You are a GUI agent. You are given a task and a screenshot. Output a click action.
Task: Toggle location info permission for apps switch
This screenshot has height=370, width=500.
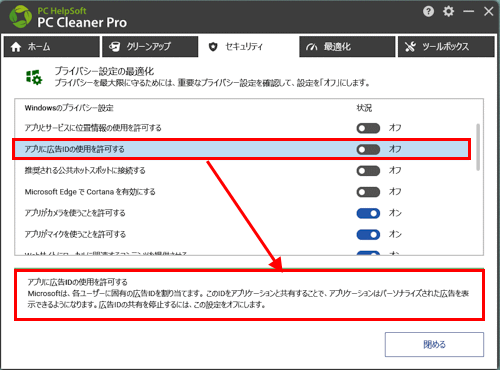coord(368,128)
